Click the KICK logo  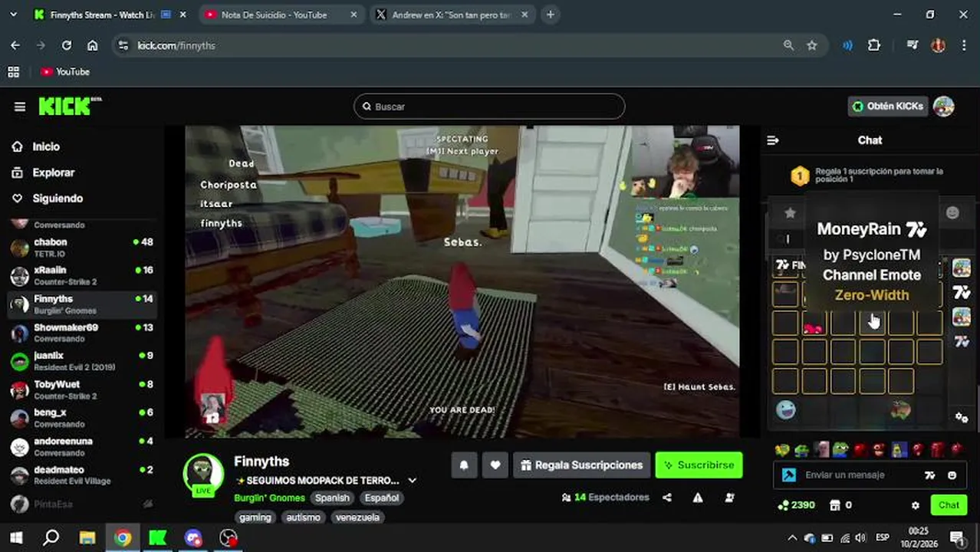pos(69,106)
